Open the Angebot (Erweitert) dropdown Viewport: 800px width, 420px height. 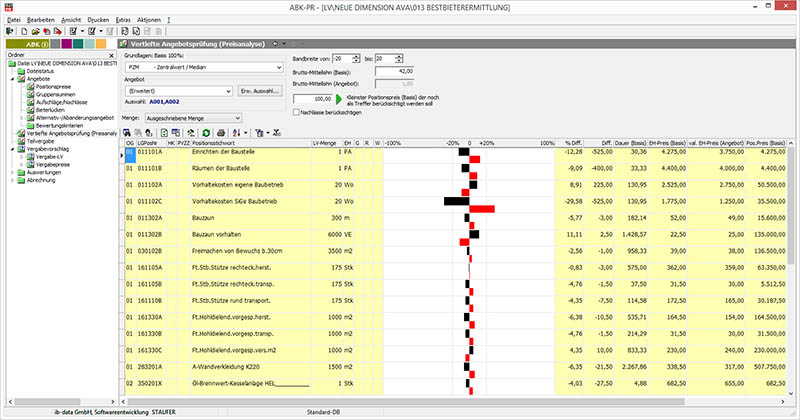tap(229, 92)
